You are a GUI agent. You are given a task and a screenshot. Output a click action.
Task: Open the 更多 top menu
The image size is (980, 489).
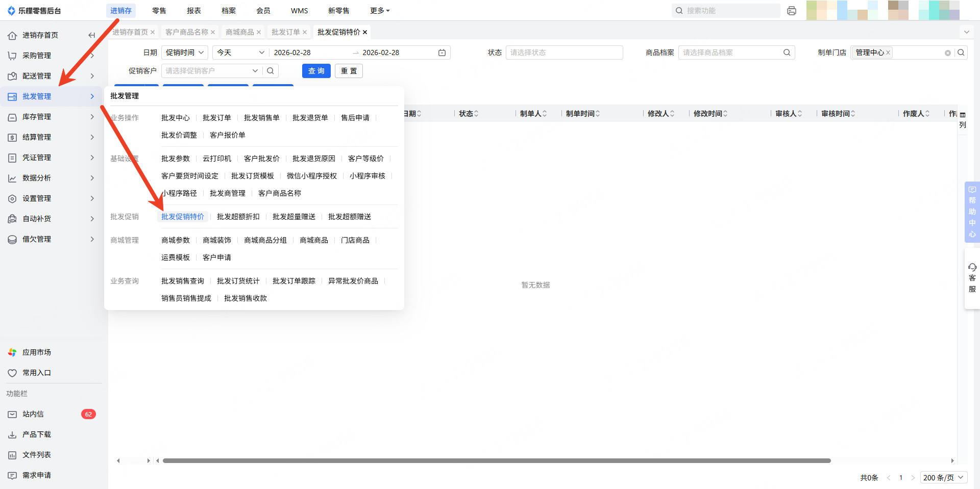(x=379, y=11)
